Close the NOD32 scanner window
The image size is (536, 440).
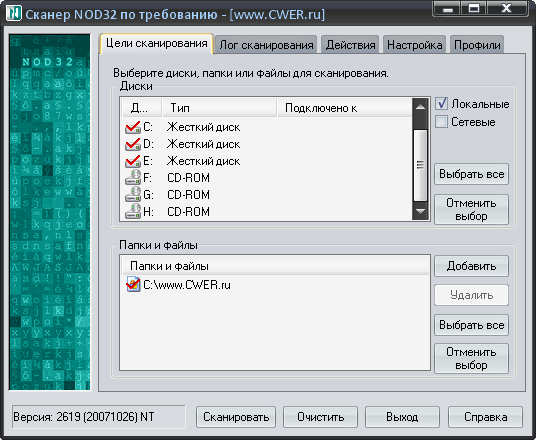click(506, 8)
